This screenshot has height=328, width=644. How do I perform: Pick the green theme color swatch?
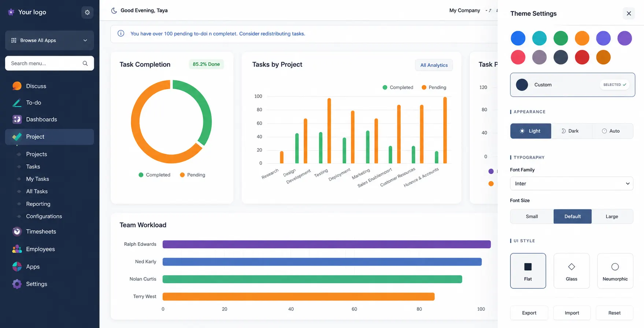[560, 38]
